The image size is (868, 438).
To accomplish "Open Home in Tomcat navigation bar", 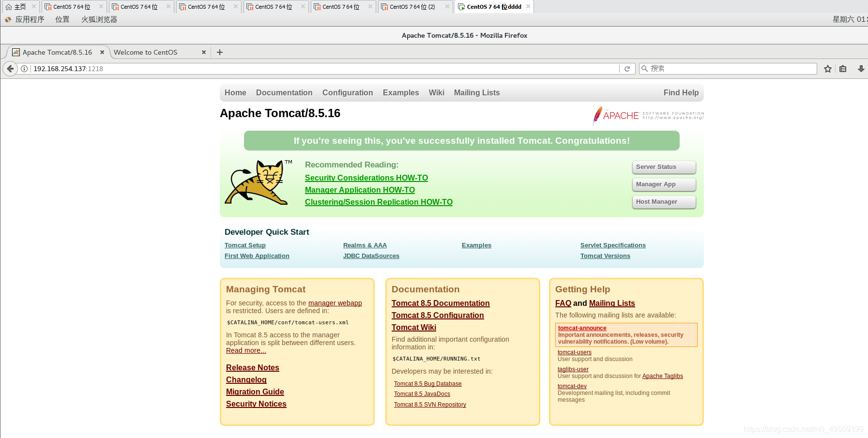I will [x=235, y=93].
